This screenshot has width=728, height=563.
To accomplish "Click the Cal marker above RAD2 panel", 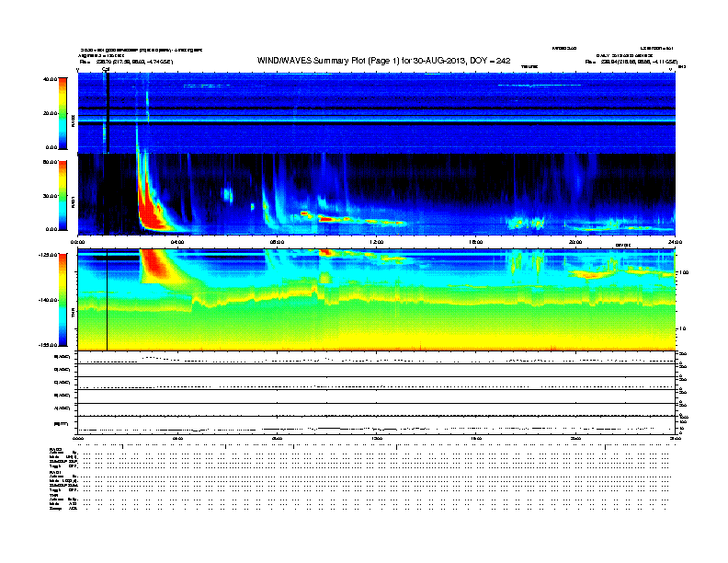I will pos(106,69).
